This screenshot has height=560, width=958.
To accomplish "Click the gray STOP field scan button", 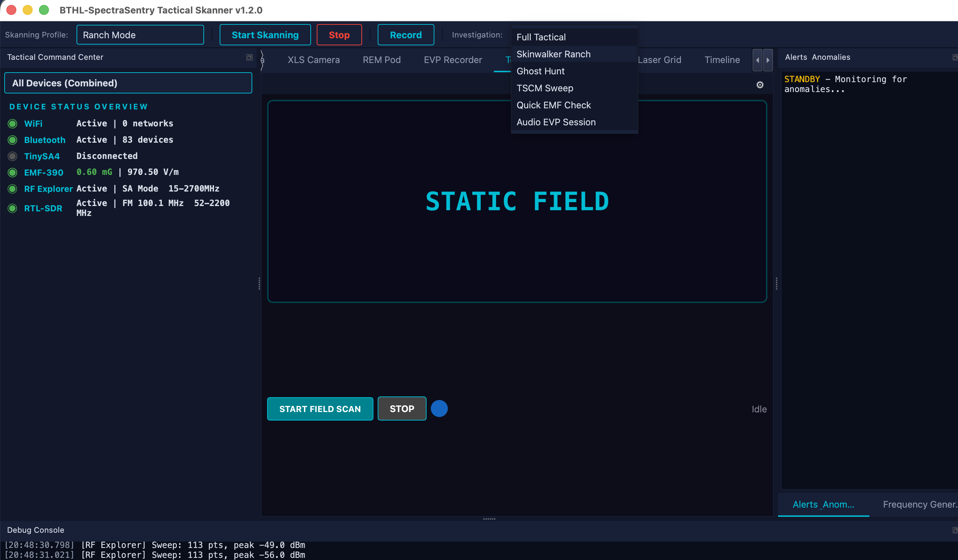I will 402,409.
